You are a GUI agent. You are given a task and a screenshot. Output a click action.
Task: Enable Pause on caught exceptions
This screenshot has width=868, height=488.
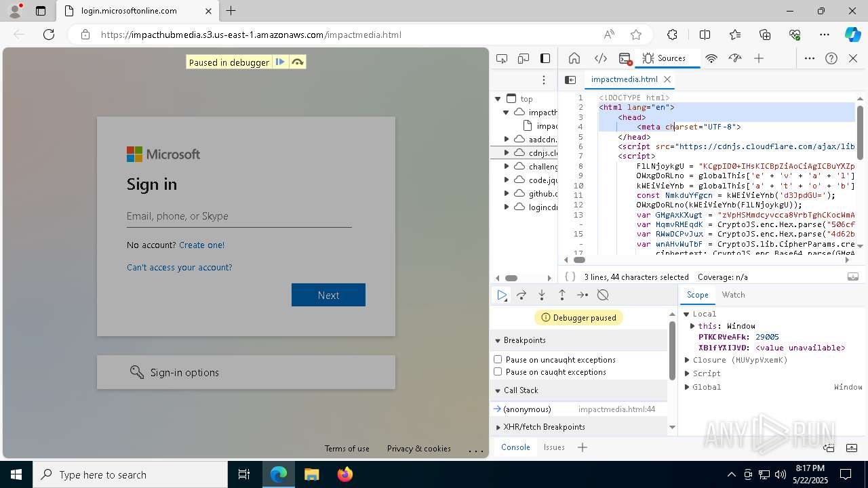498,371
